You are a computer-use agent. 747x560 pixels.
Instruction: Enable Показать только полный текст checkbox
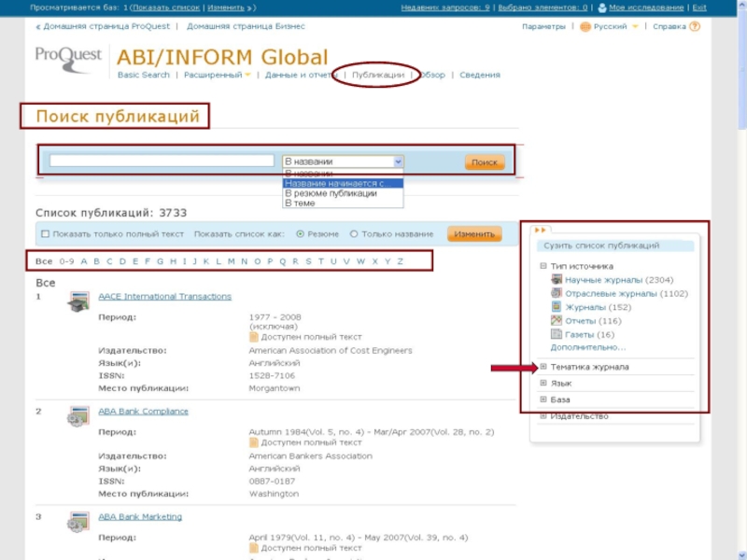(x=45, y=234)
